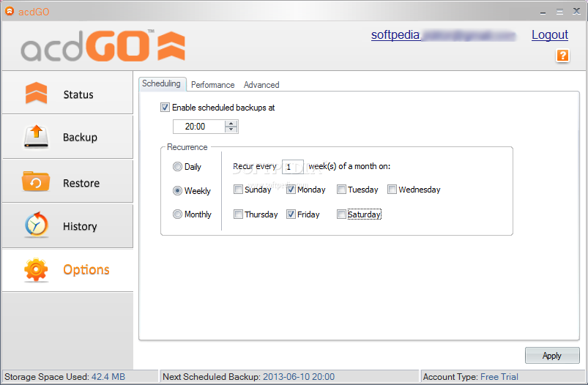Switch to the Scheduling tab
This screenshot has height=385, width=588.
tap(162, 83)
